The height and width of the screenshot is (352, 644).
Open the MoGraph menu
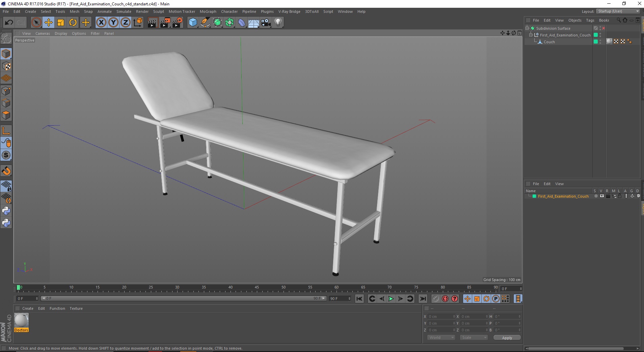click(x=208, y=11)
